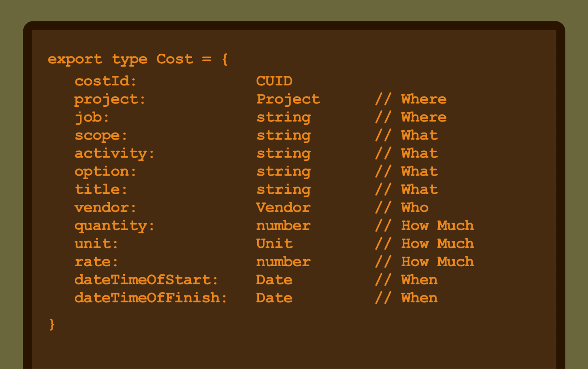Image resolution: width=588 pixels, height=369 pixels.
Task: Click the 'quantity:' property name
Action: (114, 226)
